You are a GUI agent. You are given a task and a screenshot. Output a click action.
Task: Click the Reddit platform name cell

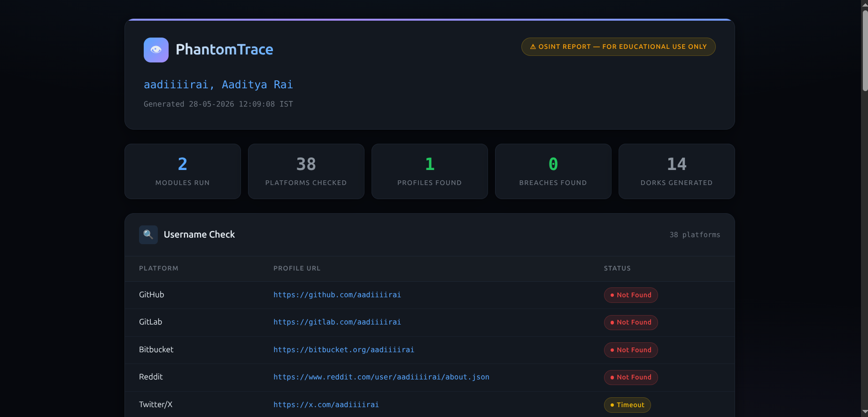click(x=151, y=377)
